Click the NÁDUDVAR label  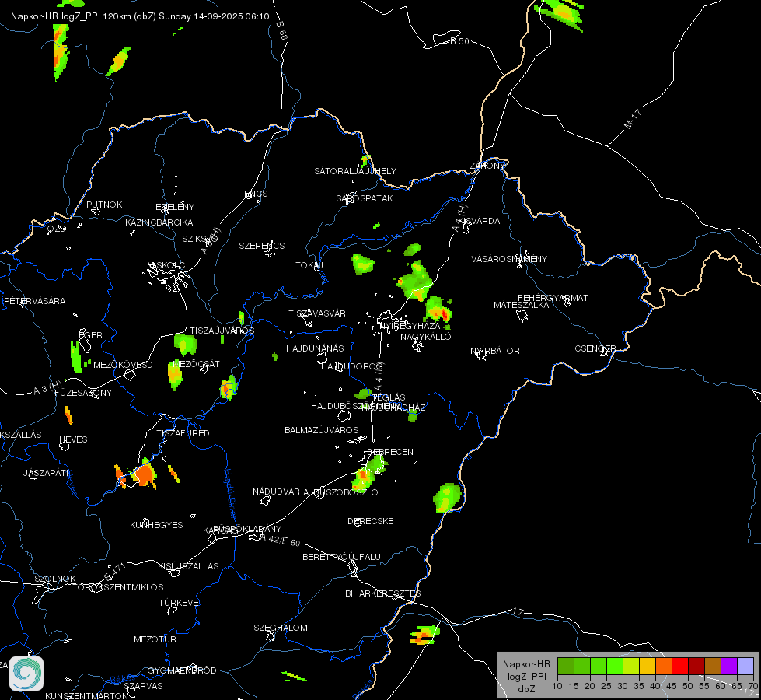[276, 492]
